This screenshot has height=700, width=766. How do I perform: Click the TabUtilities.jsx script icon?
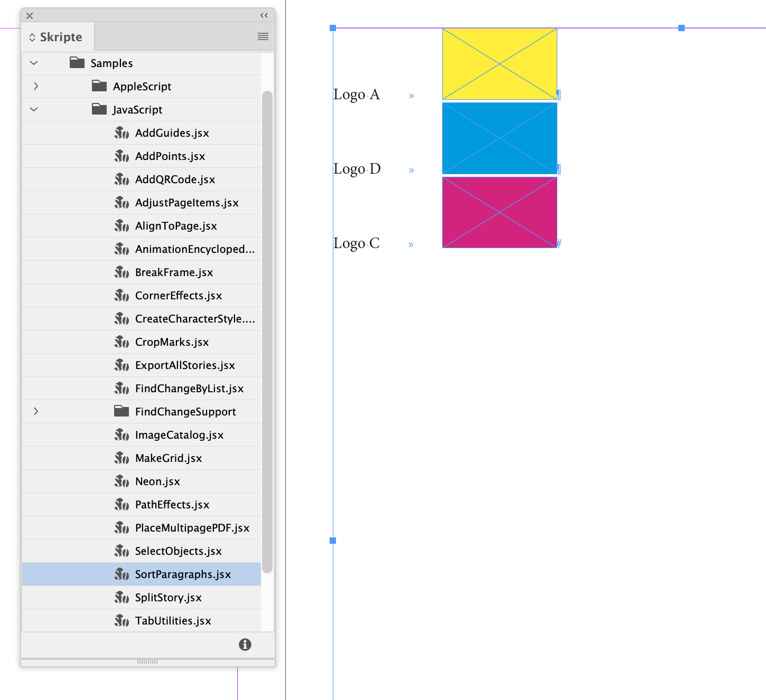122,620
